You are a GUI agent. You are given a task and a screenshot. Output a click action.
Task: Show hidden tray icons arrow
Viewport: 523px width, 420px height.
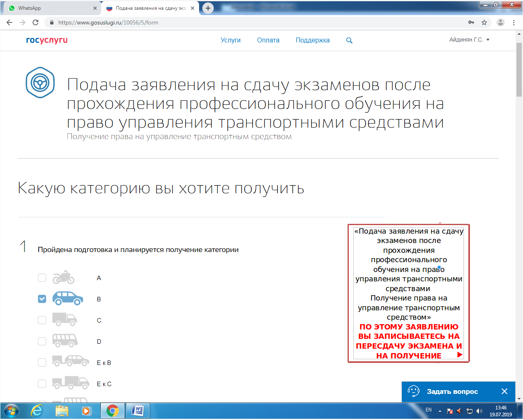(440, 411)
